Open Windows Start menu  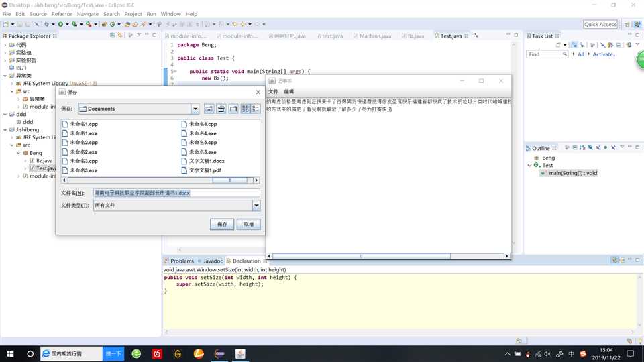click(10, 353)
